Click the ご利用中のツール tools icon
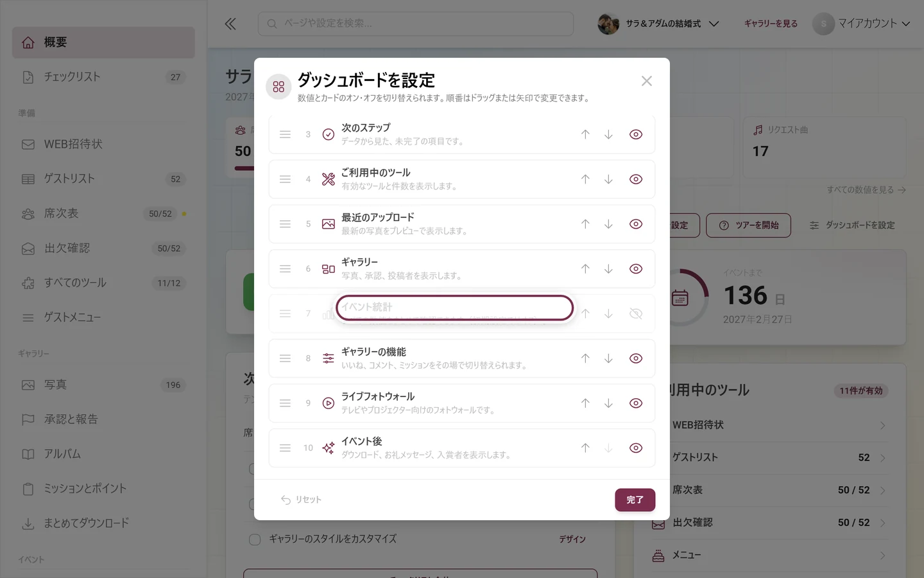 point(329,179)
